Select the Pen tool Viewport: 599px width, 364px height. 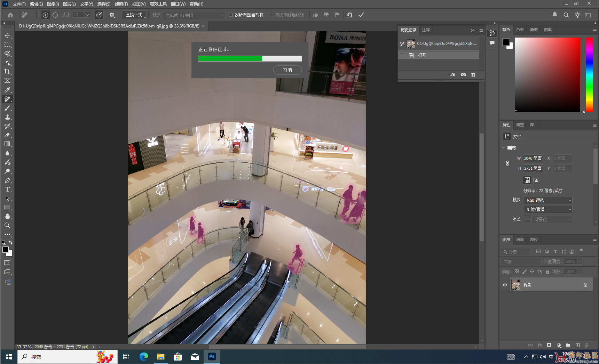point(7,180)
